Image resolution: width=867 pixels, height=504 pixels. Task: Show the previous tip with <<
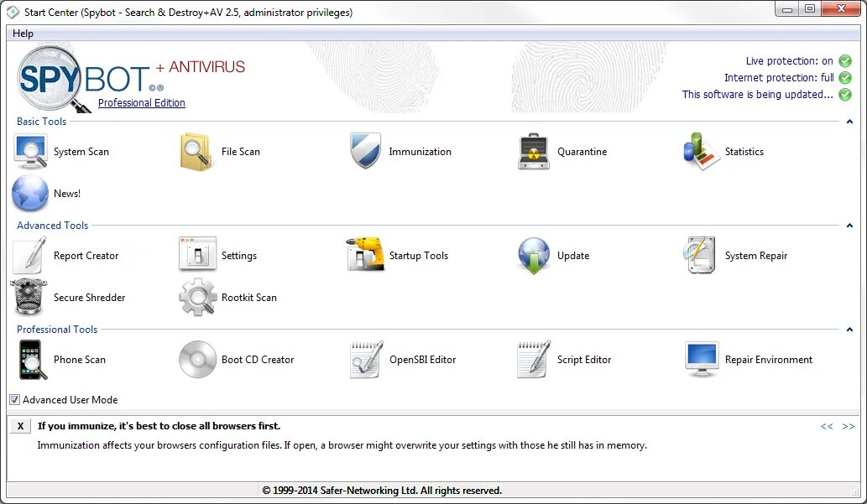(x=827, y=426)
